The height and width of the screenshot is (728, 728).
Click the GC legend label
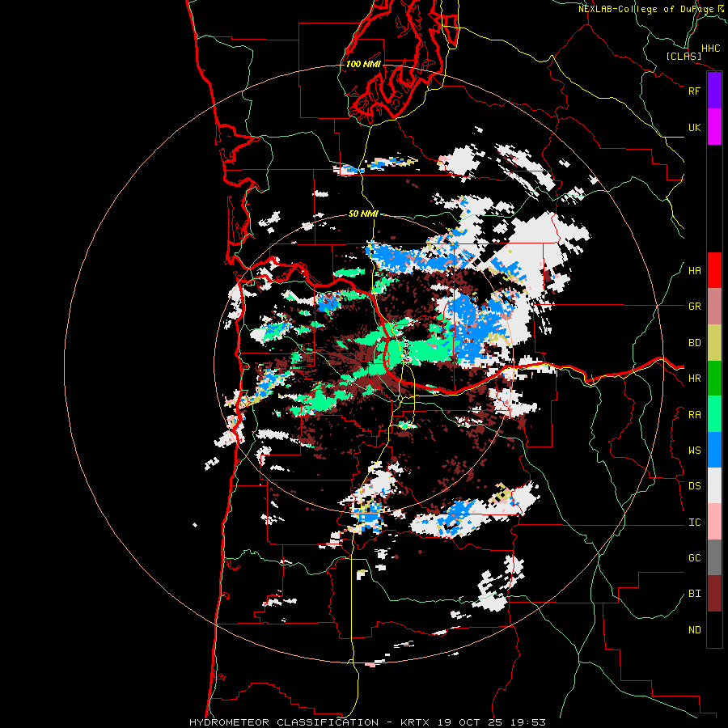(x=694, y=558)
